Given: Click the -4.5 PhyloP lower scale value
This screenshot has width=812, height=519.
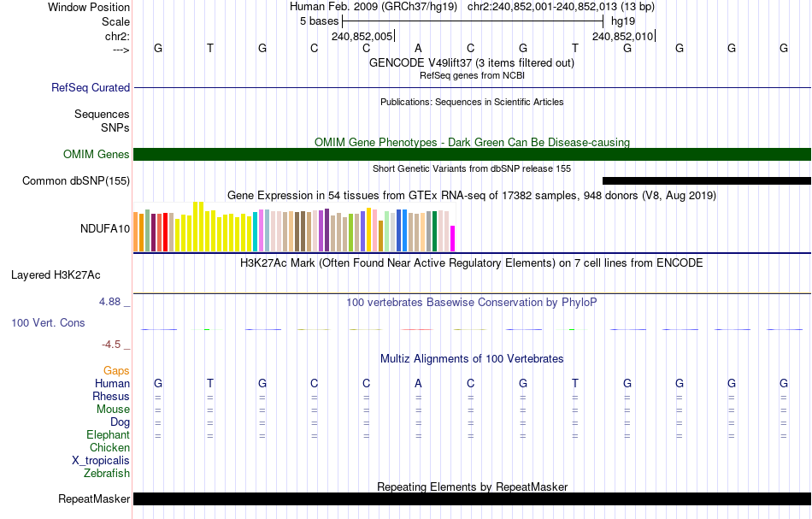Looking at the screenshot, I should click(111, 345).
